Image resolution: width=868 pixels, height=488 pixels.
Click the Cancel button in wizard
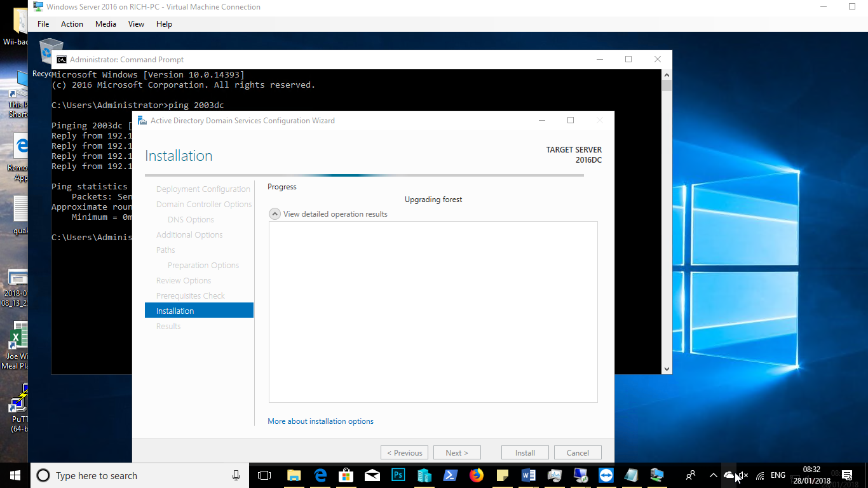[x=578, y=453]
